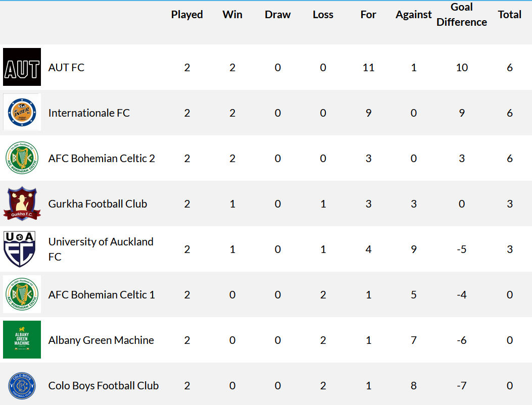
Task: Open the Colo Boys blue round crest
Action: (22, 385)
